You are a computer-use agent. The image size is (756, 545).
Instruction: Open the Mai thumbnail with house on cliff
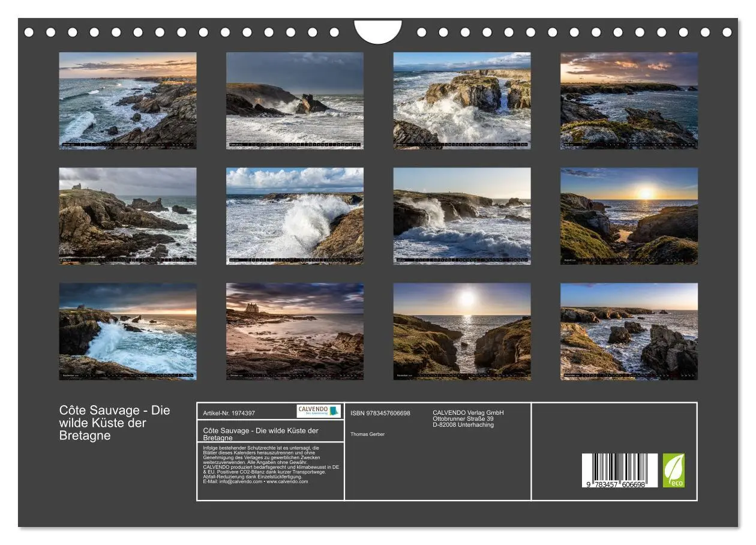click(x=127, y=216)
